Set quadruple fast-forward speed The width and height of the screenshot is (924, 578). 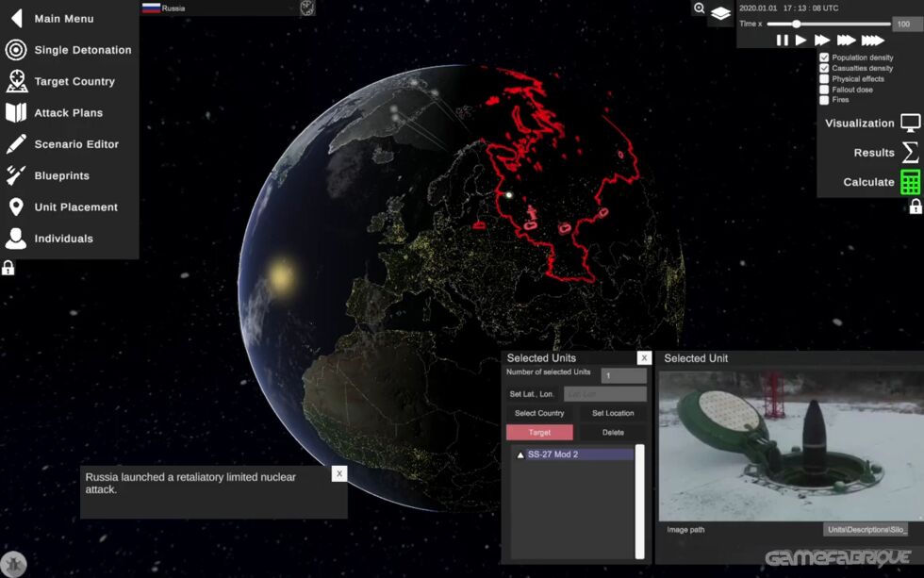(x=873, y=40)
